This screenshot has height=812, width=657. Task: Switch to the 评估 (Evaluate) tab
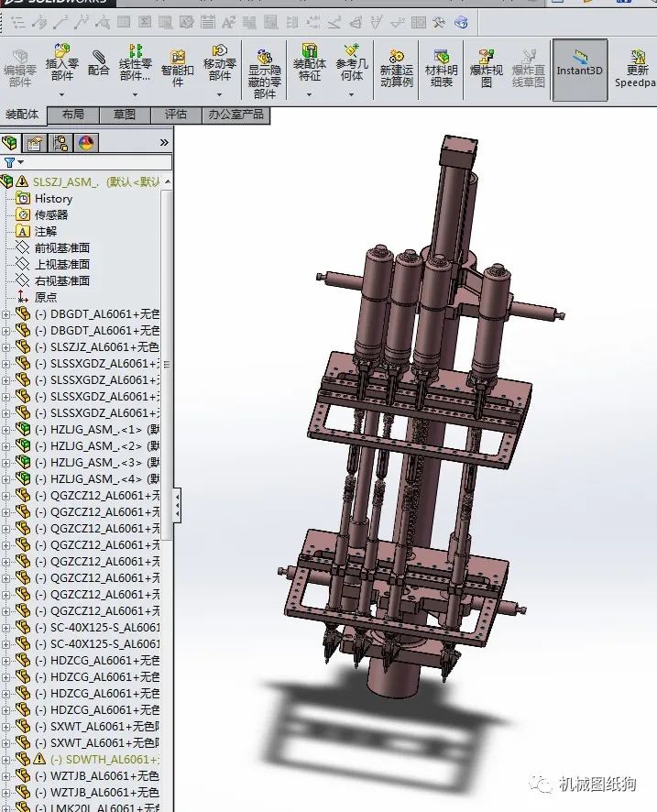click(176, 115)
